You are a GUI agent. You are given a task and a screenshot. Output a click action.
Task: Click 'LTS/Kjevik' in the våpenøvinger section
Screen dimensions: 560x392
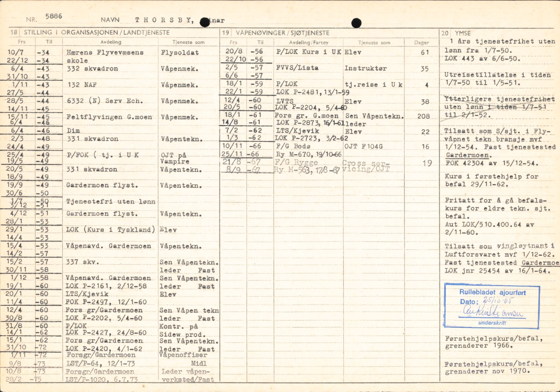(298, 131)
